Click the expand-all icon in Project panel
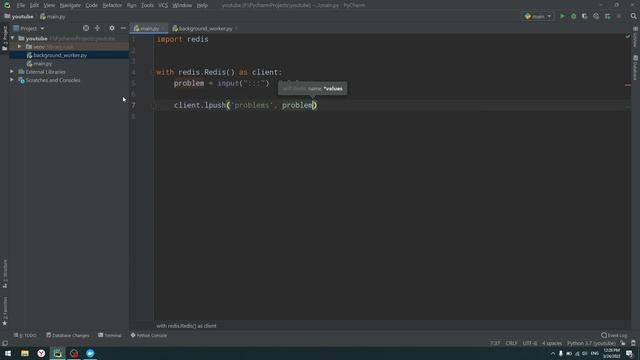The width and height of the screenshot is (640, 360). (x=97, y=28)
